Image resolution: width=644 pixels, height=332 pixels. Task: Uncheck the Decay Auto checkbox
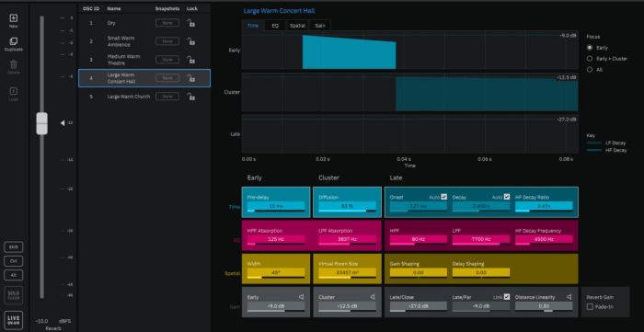[507, 197]
